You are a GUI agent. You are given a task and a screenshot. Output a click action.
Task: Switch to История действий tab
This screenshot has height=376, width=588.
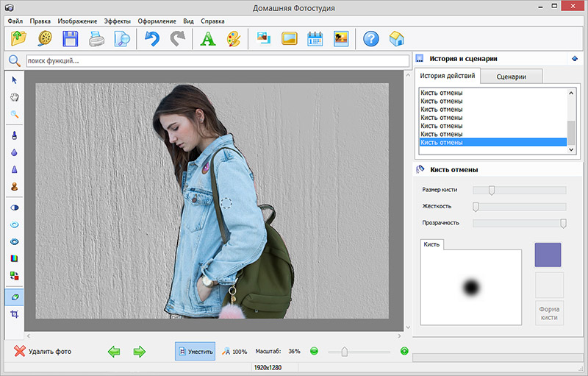tap(448, 76)
